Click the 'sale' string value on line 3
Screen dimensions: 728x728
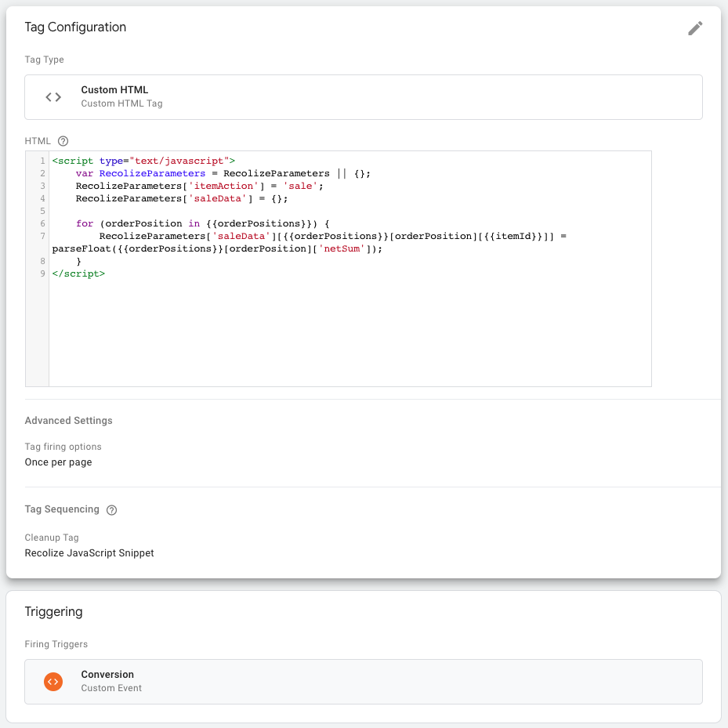(x=300, y=186)
